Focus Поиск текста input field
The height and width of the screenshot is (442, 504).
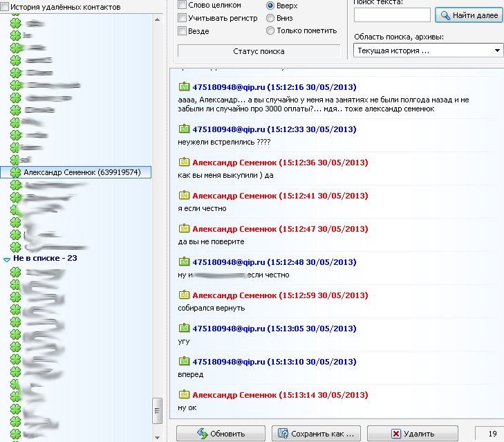(392, 15)
